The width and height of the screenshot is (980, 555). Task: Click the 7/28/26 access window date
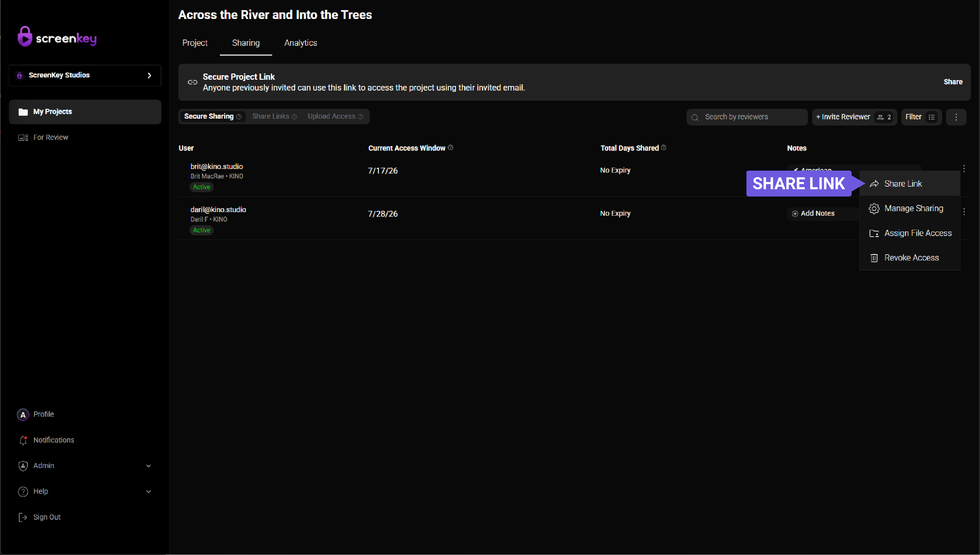coord(383,214)
